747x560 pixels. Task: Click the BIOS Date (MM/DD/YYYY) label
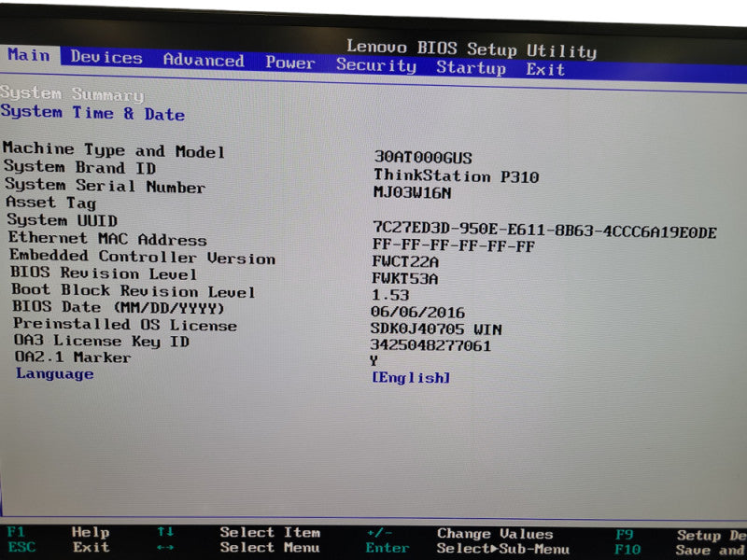(119, 307)
